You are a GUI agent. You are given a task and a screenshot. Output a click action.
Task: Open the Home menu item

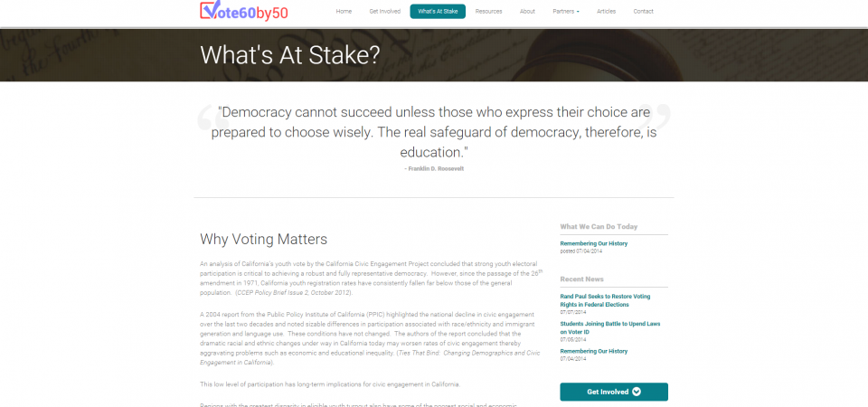point(344,12)
